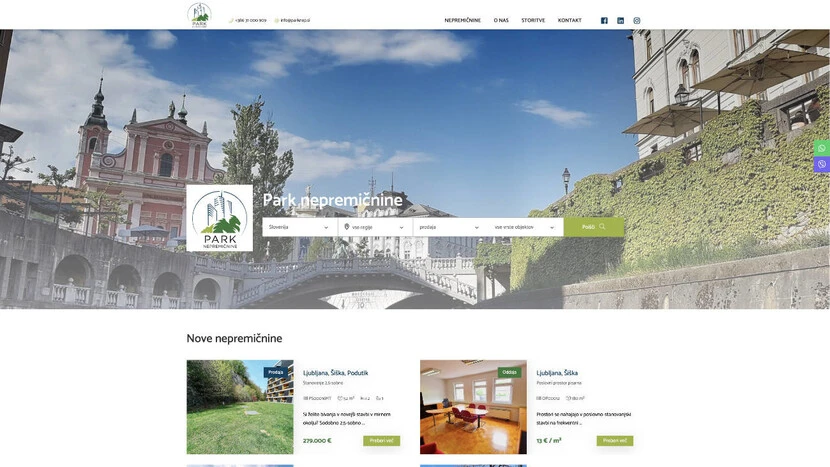This screenshot has width=830, height=467.
Task: Click the 279.000 € price
Action: pyautogui.click(x=317, y=441)
